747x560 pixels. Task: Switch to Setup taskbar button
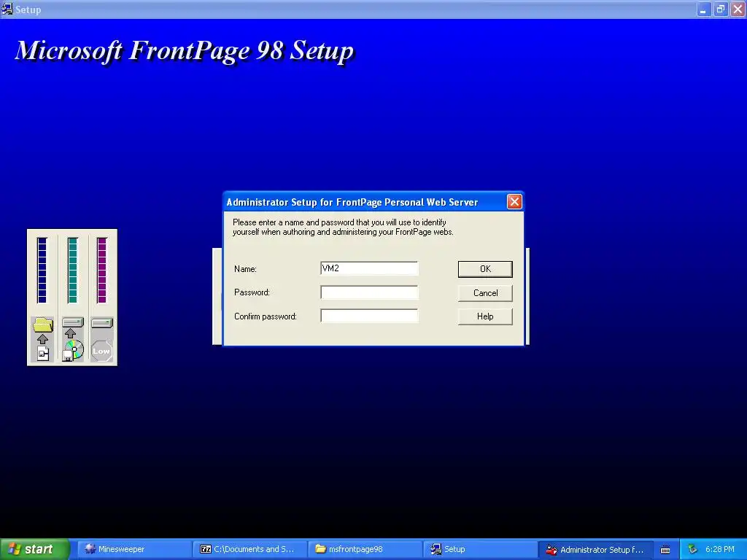(480, 549)
